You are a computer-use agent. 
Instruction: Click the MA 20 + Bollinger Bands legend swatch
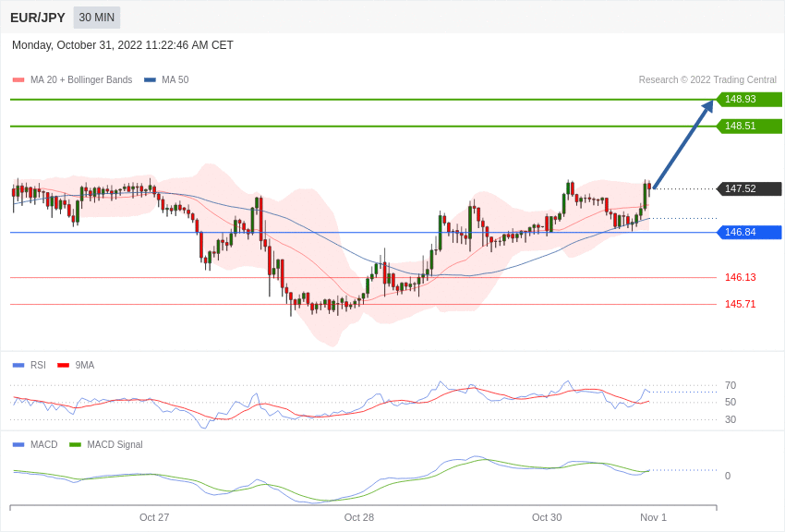(x=18, y=80)
